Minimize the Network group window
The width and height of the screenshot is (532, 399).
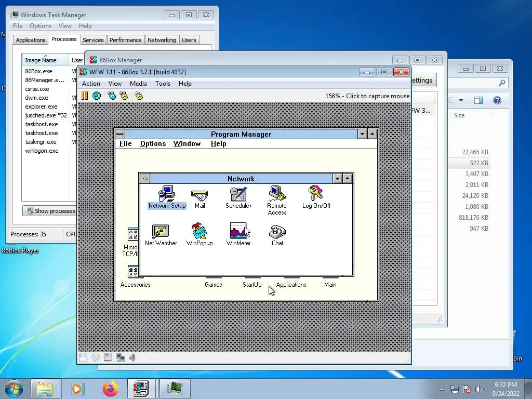[x=337, y=179]
